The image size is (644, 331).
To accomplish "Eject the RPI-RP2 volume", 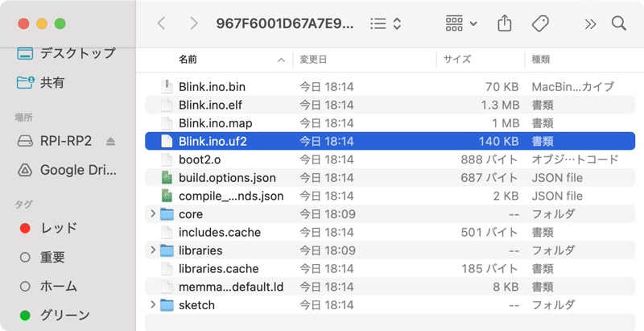I will pyautogui.click(x=111, y=141).
